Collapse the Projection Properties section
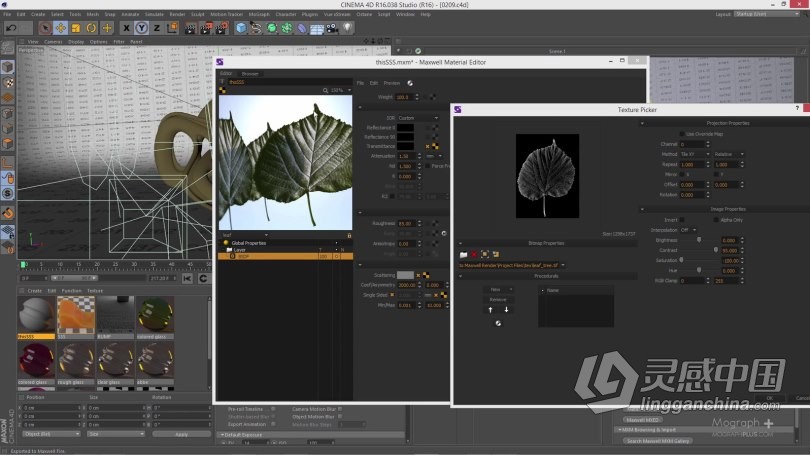Screen dimensions: 810x455 click(642, 123)
